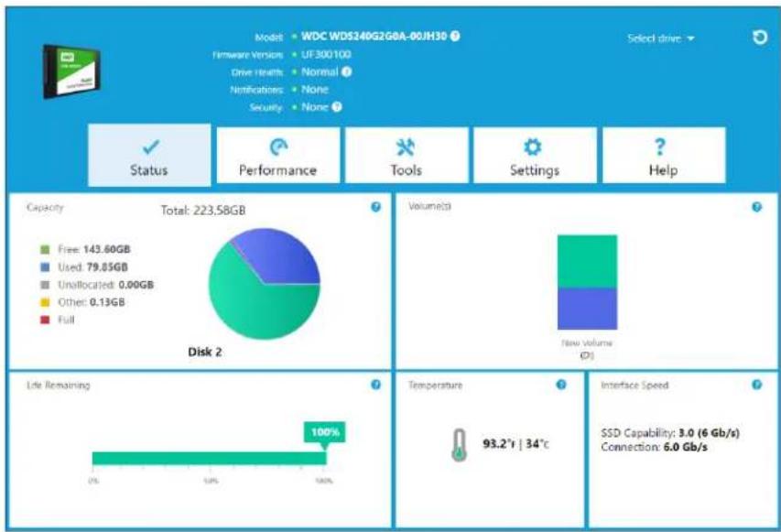The height and width of the screenshot is (532, 781).
Task: Click the 34°C temperature reading
Action: tap(537, 444)
